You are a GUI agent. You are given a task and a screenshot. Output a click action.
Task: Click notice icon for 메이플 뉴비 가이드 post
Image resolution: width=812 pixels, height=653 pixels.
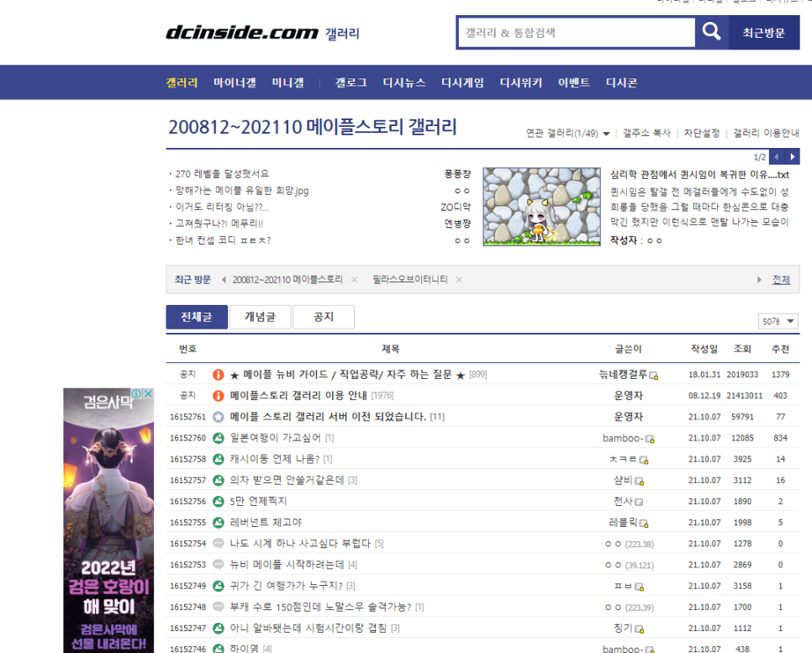tap(219, 374)
